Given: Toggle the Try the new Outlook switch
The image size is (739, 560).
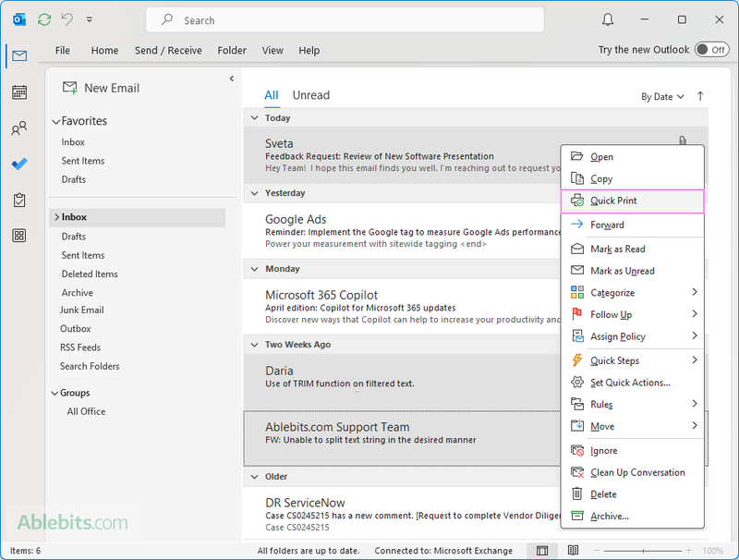Looking at the screenshot, I should (x=712, y=50).
